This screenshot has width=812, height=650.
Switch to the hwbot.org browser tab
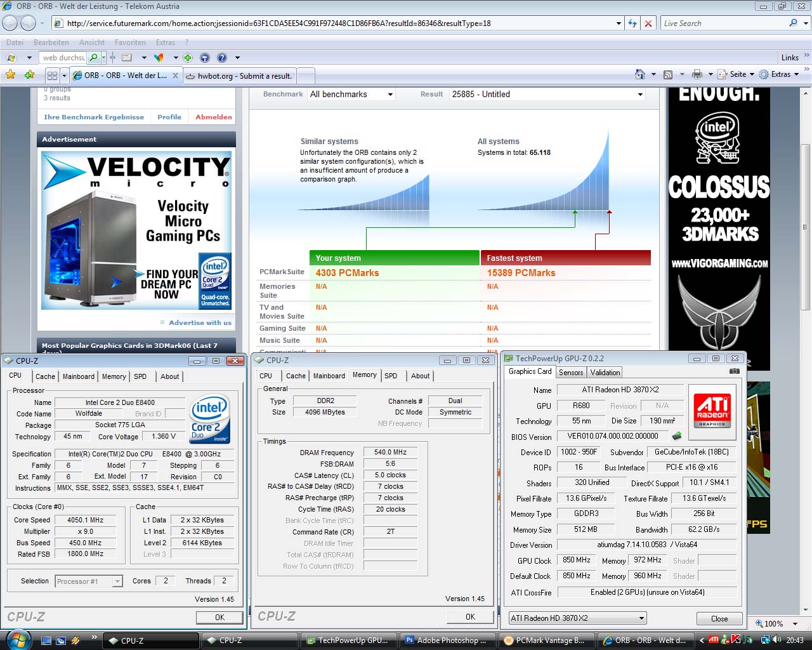pyautogui.click(x=240, y=76)
